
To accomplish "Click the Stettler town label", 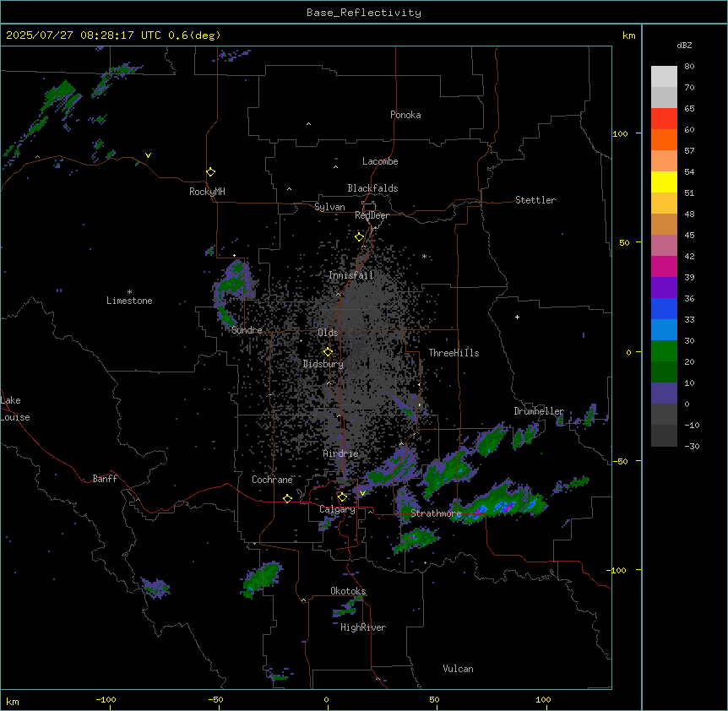I will [535, 200].
